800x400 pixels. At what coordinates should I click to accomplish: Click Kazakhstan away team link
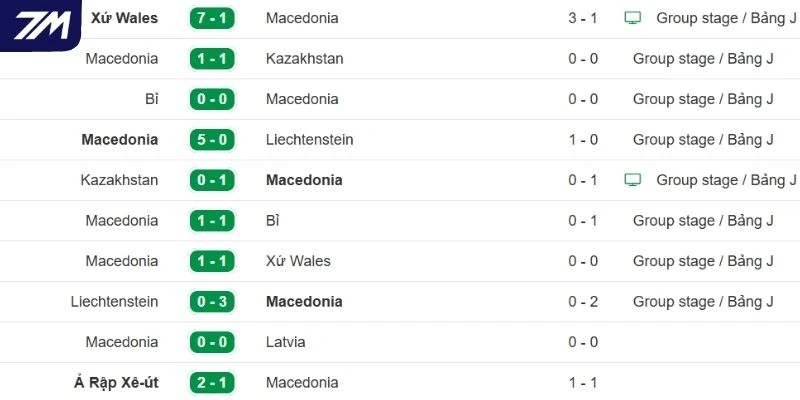click(x=304, y=58)
